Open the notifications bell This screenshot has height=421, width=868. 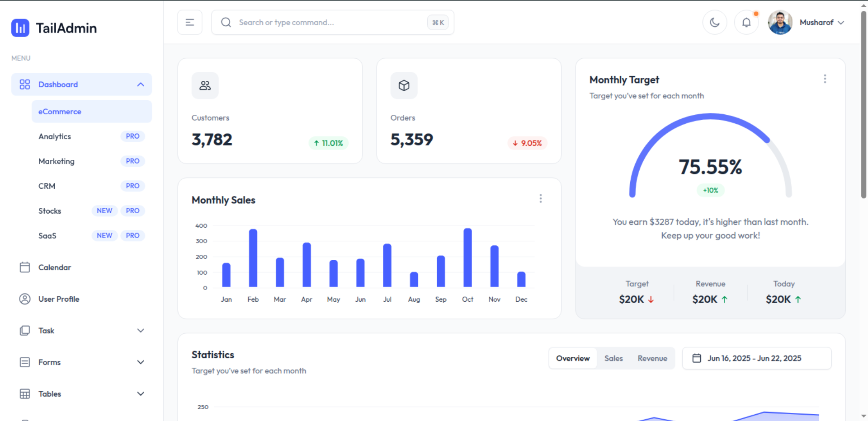click(x=746, y=23)
